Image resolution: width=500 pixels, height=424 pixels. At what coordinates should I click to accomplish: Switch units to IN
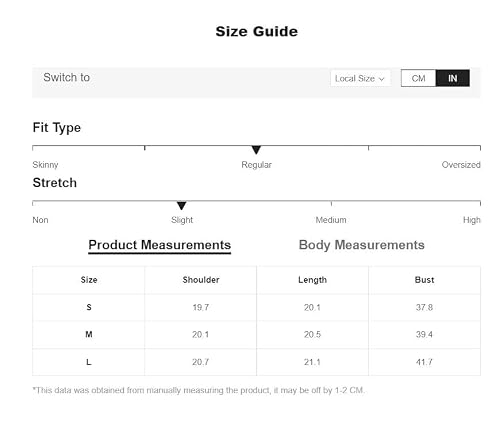click(x=453, y=78)
